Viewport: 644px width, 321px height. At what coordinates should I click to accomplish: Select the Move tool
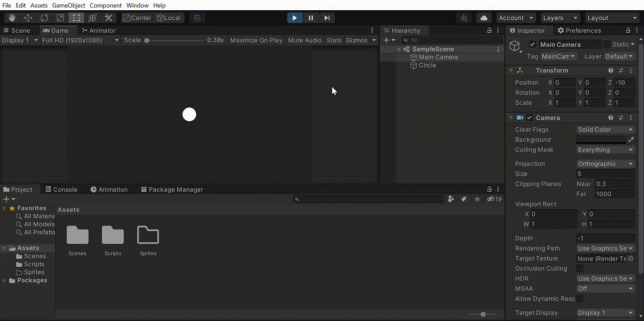tap(28, 17)
